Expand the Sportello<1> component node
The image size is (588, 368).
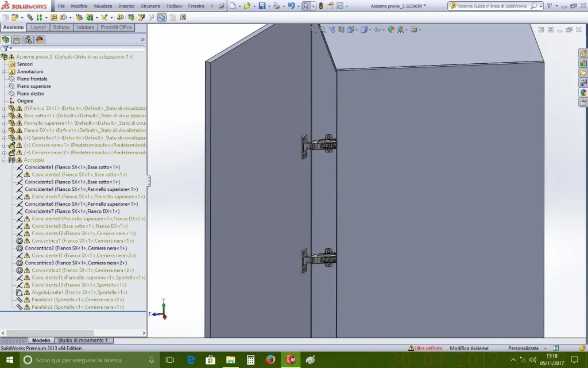tap(4, 138)
